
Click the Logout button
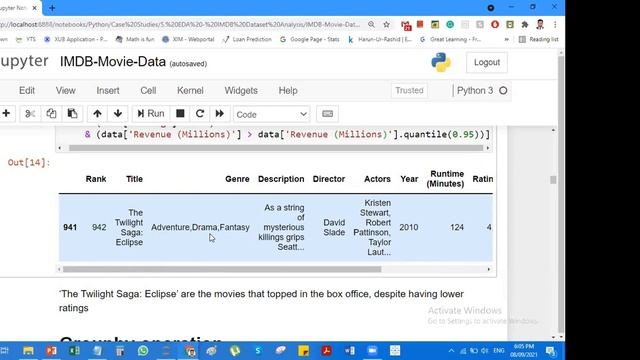pyautogui.click(x=487, y=62)
